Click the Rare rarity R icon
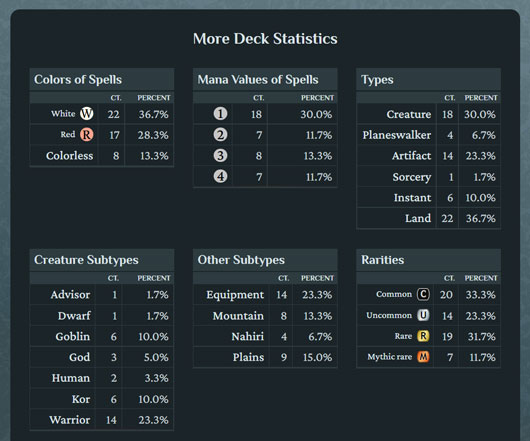This screenshot has width=530, height=441. (423, 336)
